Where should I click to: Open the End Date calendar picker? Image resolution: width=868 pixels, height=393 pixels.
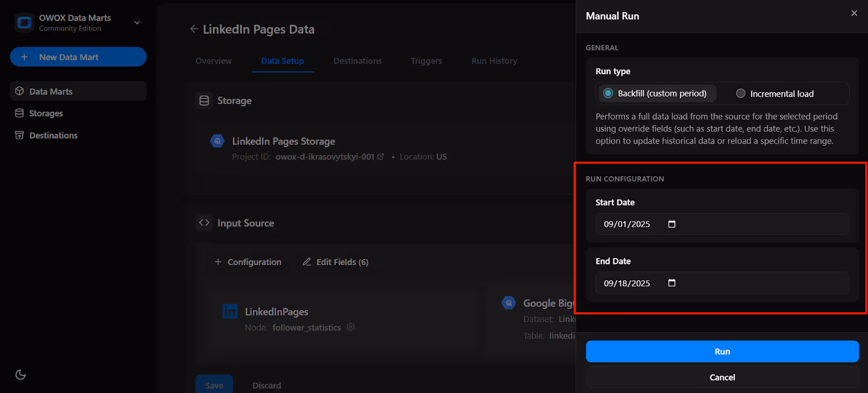click(672, 283)
